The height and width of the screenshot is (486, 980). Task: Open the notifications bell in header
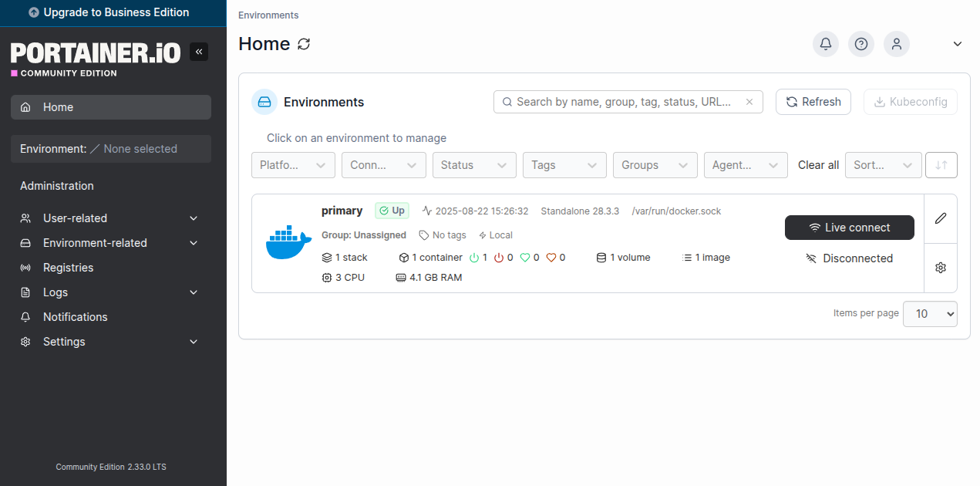(826, 44)
